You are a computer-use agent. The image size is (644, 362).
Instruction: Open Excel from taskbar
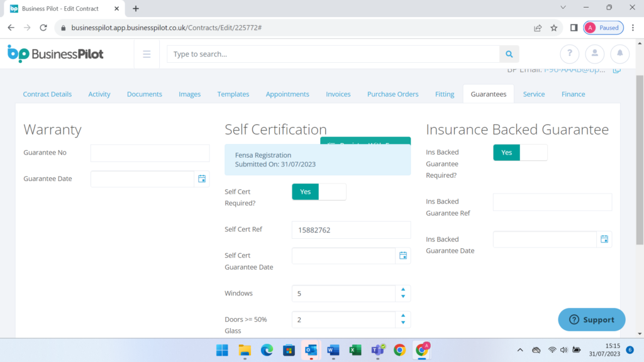click(355, 350)
